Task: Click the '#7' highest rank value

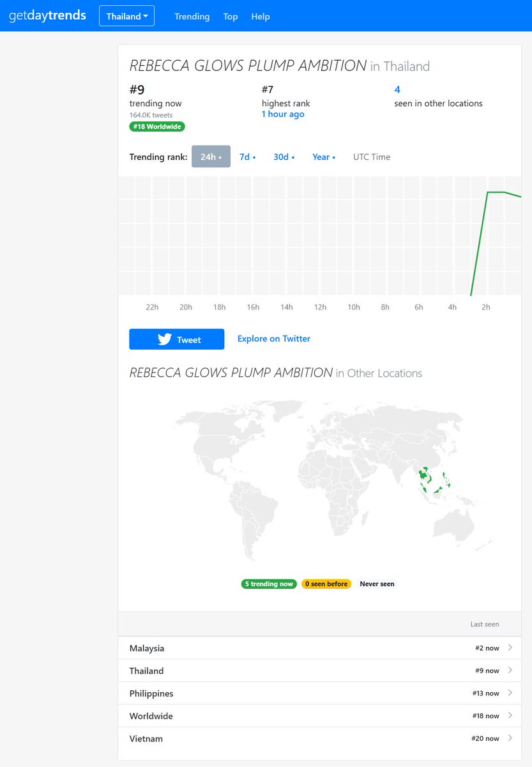Action: (268, 89)
